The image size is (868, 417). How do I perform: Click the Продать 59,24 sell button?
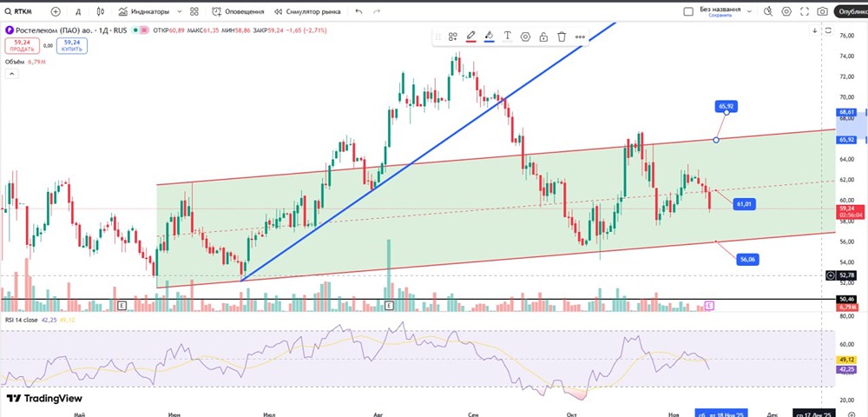[23, 45]
